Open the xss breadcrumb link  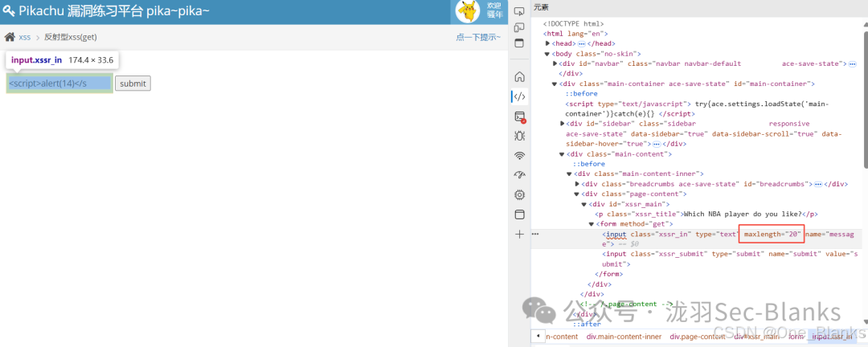tap(25, 37)
